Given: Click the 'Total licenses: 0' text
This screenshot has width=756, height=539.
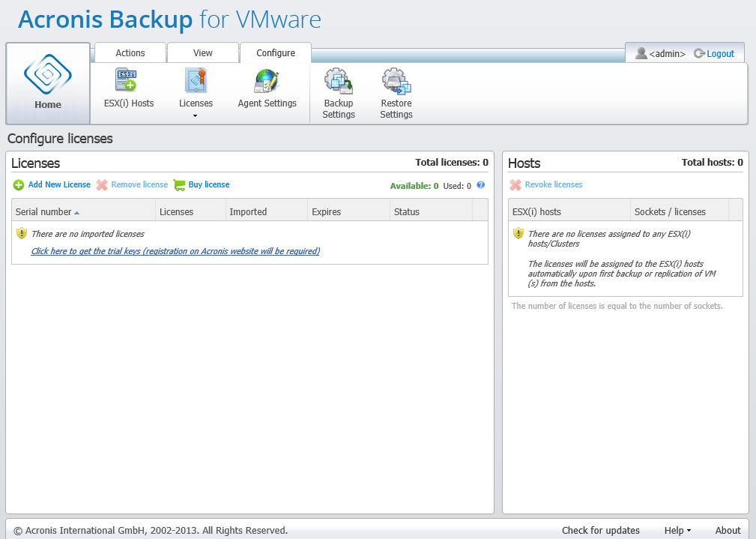Looking at the screenshot, I should (x=452, y=163).
